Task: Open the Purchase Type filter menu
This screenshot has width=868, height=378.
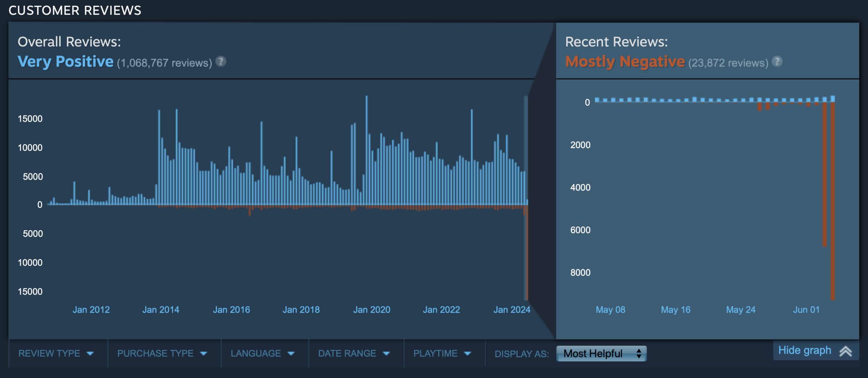Action: pos(155,354)
